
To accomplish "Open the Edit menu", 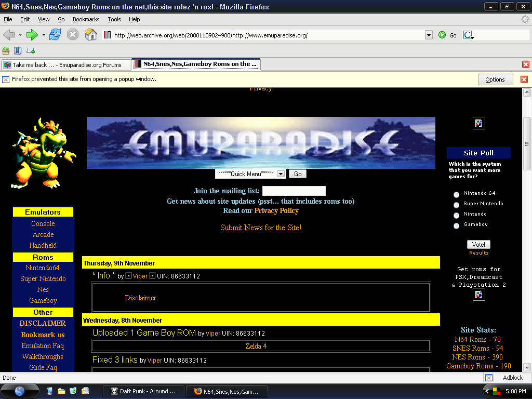I will coord(25,19).
